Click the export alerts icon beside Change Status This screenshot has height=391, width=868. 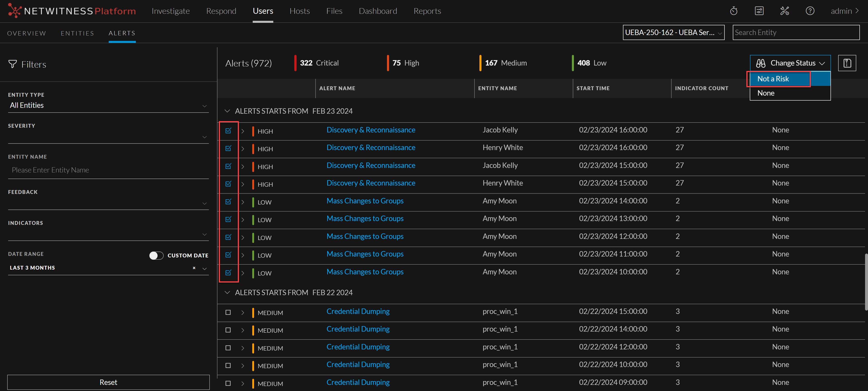pyautogui.click(x=847, y=63)
